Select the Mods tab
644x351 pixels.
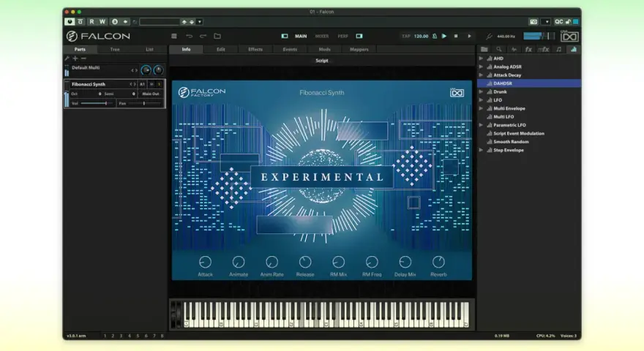click(x=324, y=49)
